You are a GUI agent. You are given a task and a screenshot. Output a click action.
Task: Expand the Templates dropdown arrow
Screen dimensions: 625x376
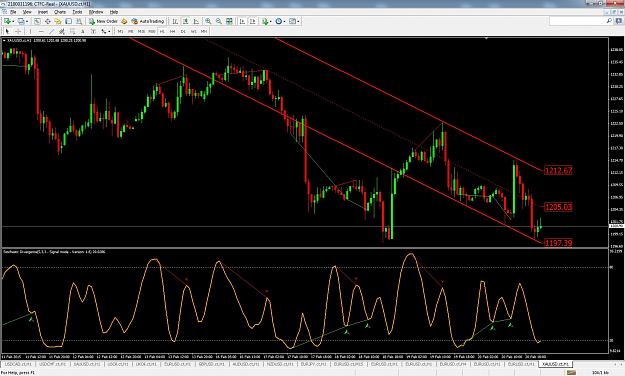[298, 22]
